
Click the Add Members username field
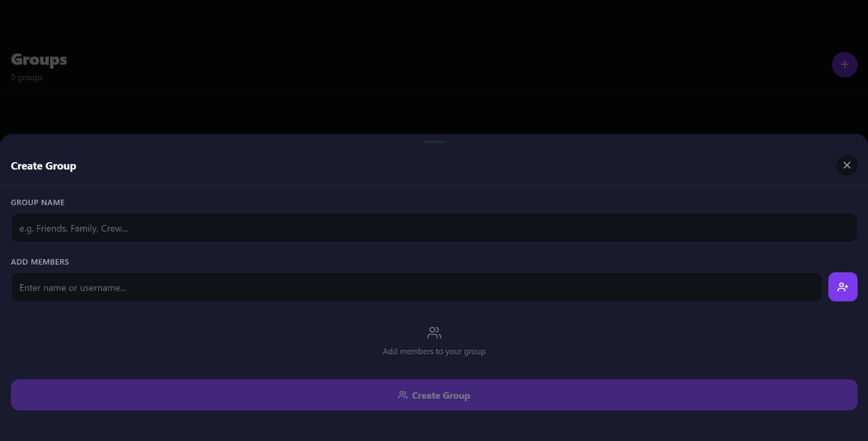pyautogui.click(x=416, y=287)
